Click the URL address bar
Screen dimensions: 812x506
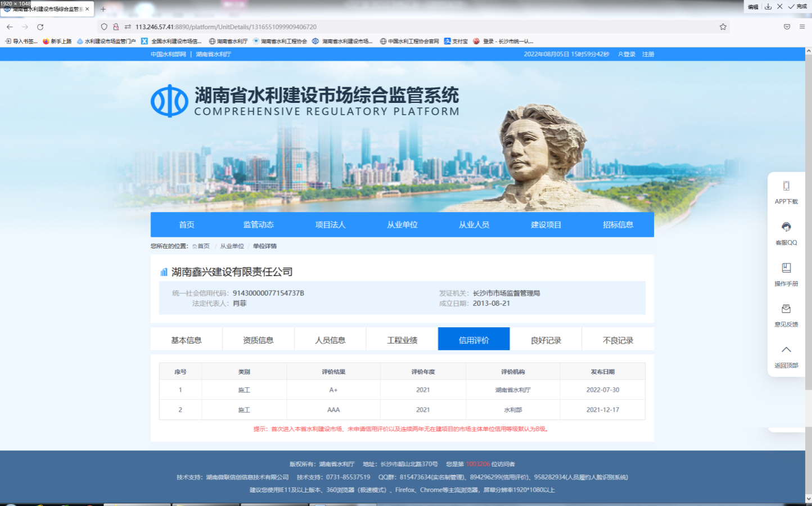click(x=394, y=27)
